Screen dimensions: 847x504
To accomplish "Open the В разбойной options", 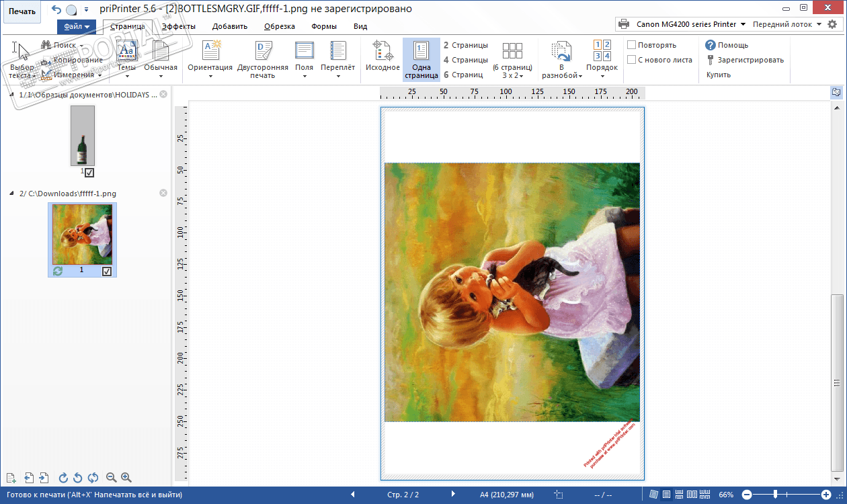I will tap(561, 60).
